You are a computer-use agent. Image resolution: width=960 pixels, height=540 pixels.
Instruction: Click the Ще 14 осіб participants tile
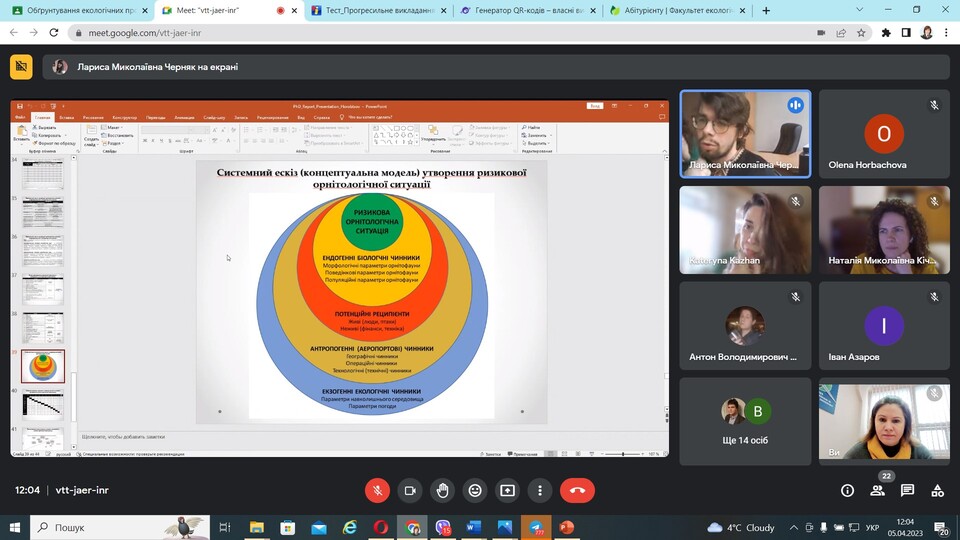click(745, 420)
